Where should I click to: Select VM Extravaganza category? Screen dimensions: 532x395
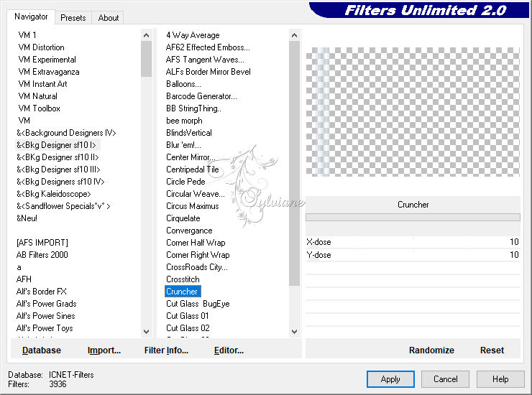tap(49, 72)
